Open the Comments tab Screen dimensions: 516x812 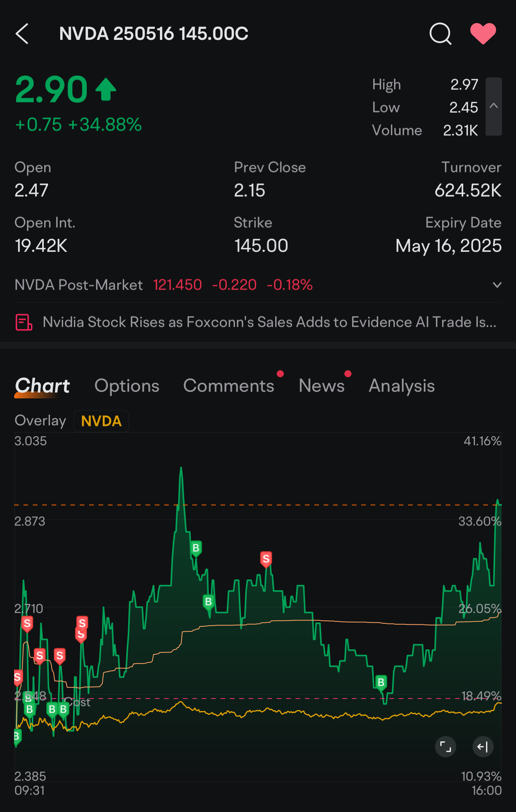pos(229,386)
